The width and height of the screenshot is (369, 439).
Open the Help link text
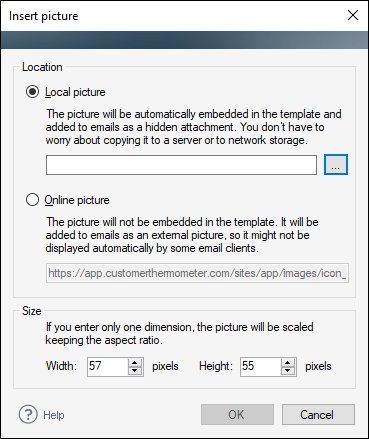pyautogui.click(x=54, y=415)
